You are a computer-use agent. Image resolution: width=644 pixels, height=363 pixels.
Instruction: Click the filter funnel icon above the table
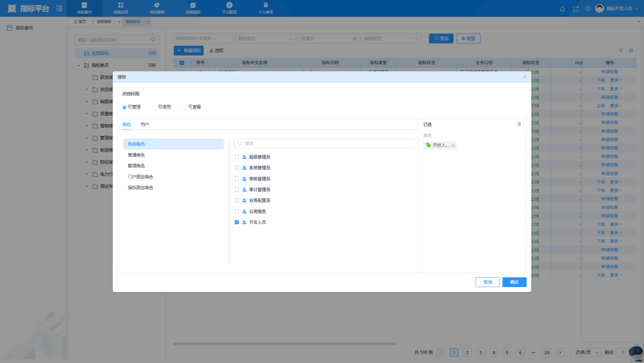coord(621,51)
